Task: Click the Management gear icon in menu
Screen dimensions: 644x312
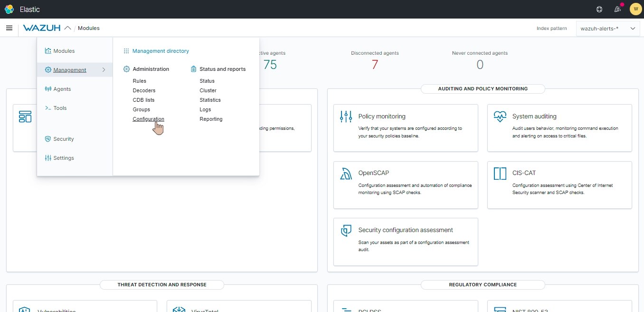Action: 48,70
